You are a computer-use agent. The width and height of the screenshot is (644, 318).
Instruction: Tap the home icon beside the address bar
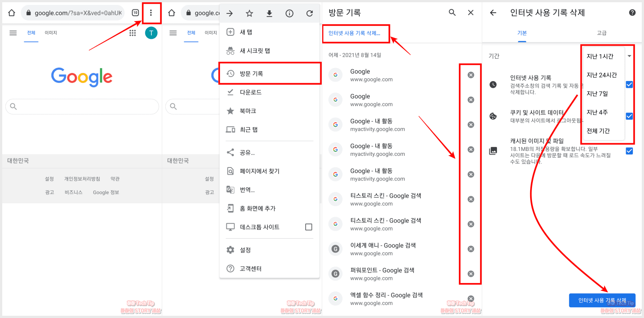12,13
